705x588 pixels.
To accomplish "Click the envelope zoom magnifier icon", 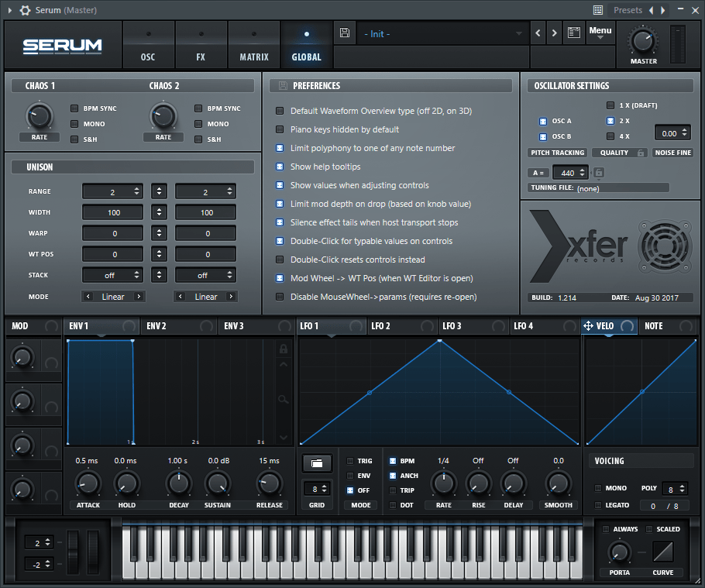I will click(284, 399).
